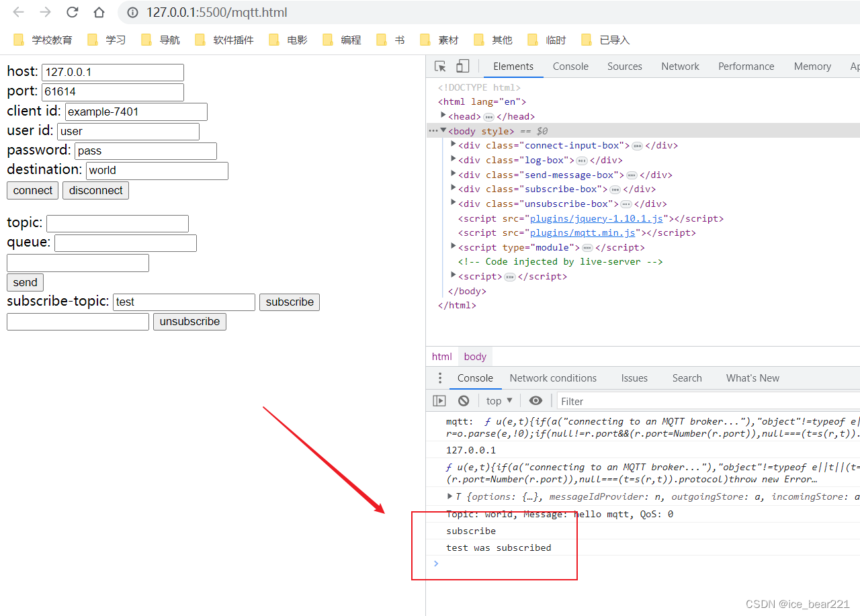Clear the console with the block icon
This screenshot has width=860, height=616.
click(464, 401)
